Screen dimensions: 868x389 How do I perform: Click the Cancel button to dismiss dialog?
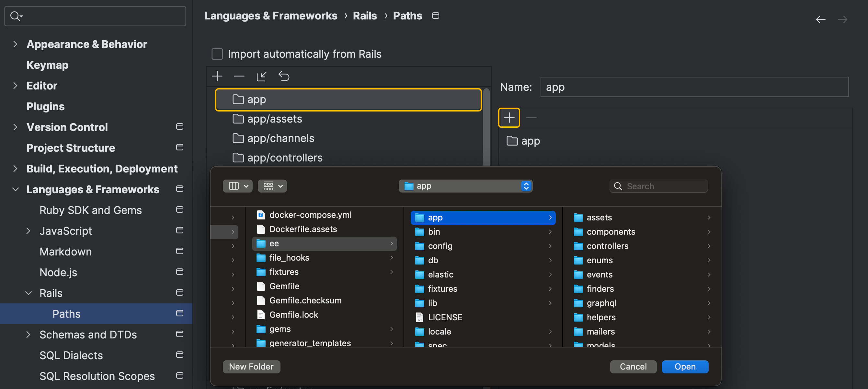(633, 366)
